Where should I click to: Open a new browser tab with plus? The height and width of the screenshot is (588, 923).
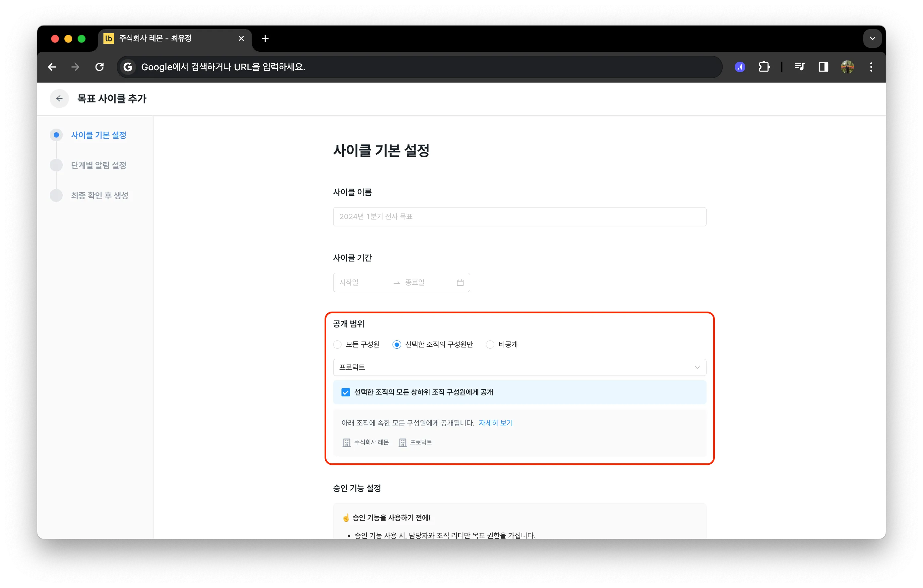(265, 38)
